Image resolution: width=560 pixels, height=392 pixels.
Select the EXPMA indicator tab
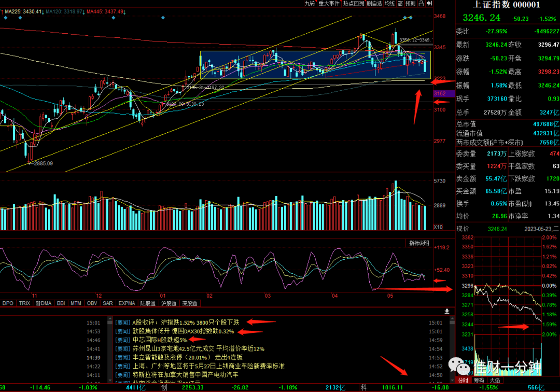[127, 303]
